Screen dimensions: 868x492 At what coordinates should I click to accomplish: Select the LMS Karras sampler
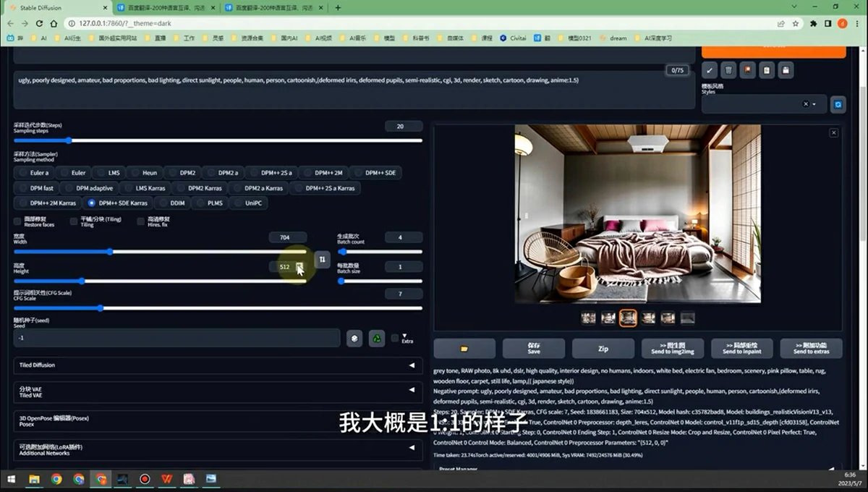click(x=145, y=188)
